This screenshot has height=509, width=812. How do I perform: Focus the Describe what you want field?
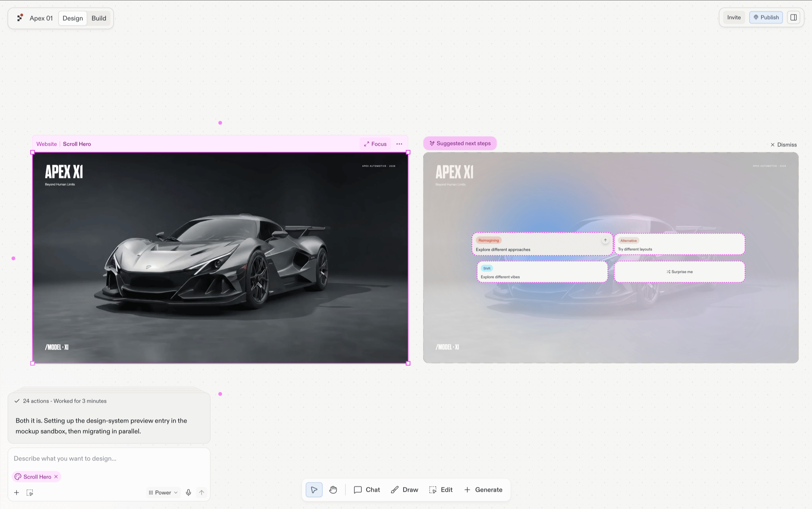coord(109,459)
